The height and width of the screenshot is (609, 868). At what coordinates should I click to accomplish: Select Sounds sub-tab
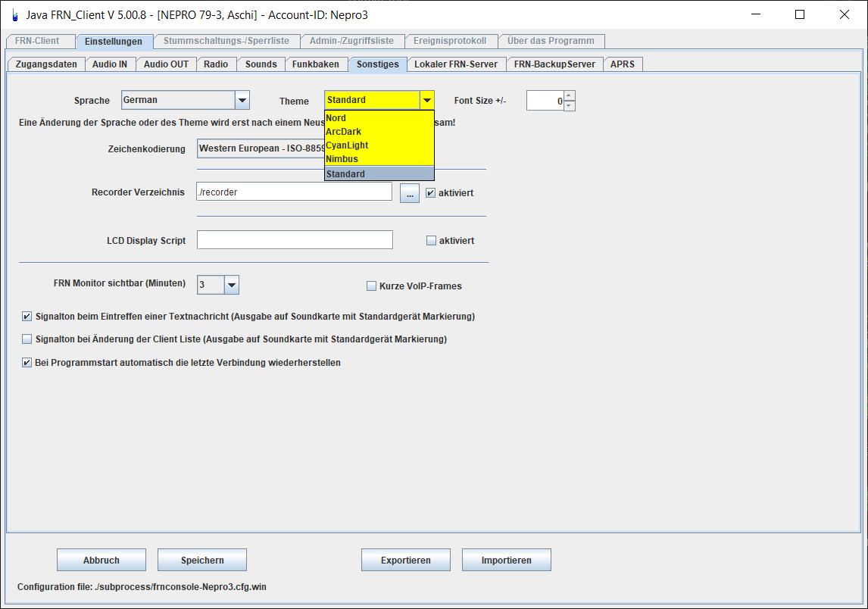[261, 64]
